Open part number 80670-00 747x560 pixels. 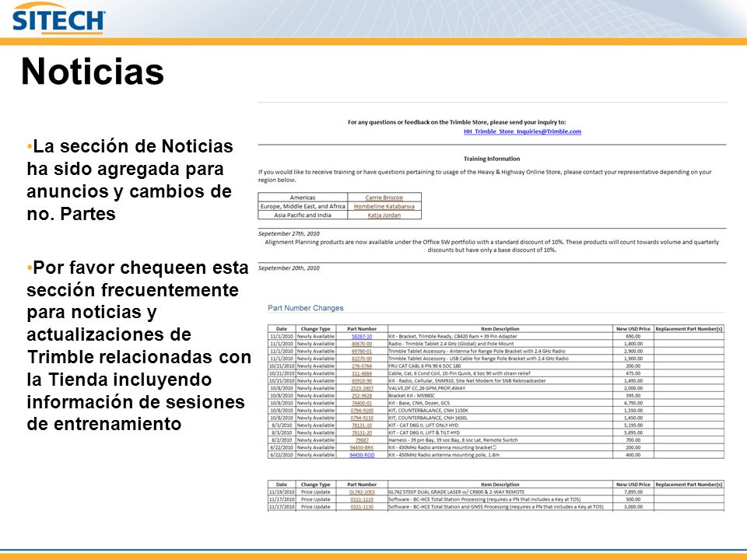pos(362,344)
